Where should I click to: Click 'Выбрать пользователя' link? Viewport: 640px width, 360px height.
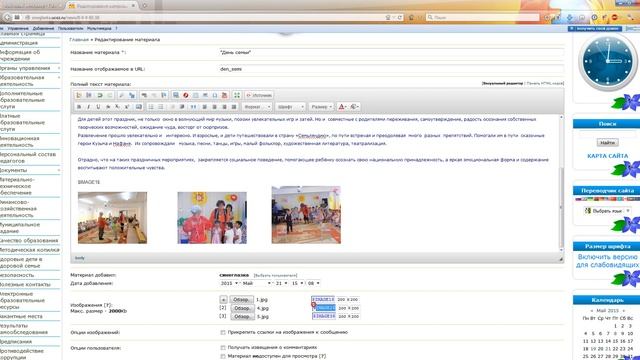coord(276,276)
